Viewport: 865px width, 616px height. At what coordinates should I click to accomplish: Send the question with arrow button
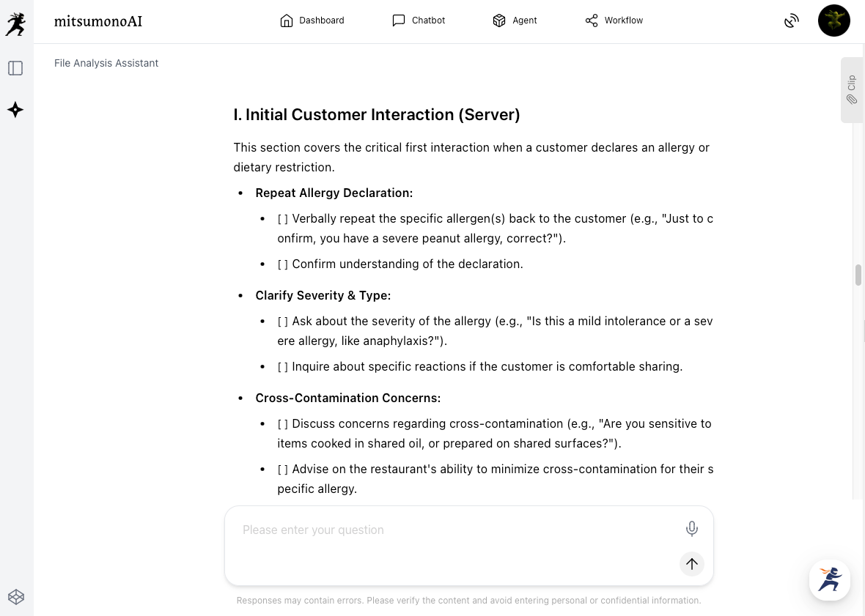click(x=691, y=564)
